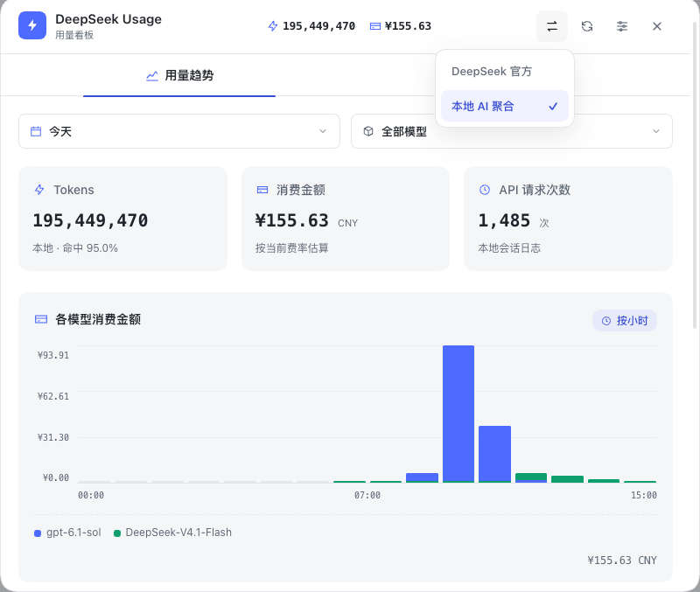700x592 pixels.
Task: Click the clock icon in 按小时 button
Action: tap(606, 321)
